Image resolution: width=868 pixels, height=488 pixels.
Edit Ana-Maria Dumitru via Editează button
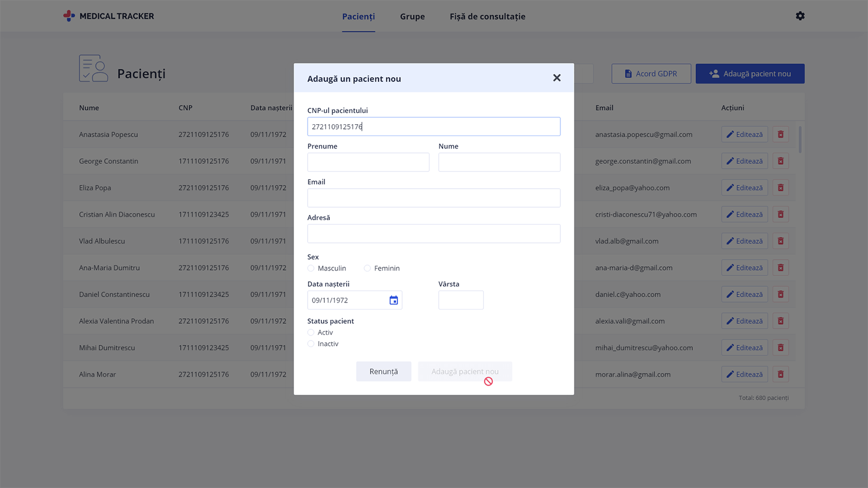point(744,267)
